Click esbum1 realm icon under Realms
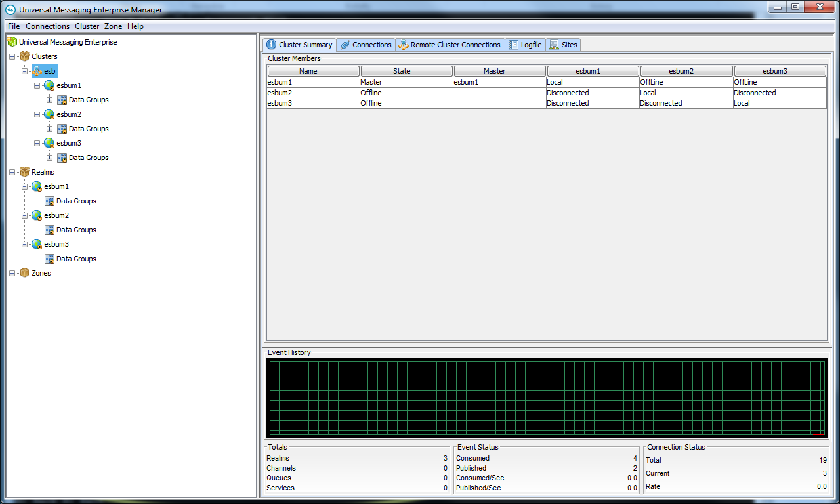 click(x=37, y=186)
